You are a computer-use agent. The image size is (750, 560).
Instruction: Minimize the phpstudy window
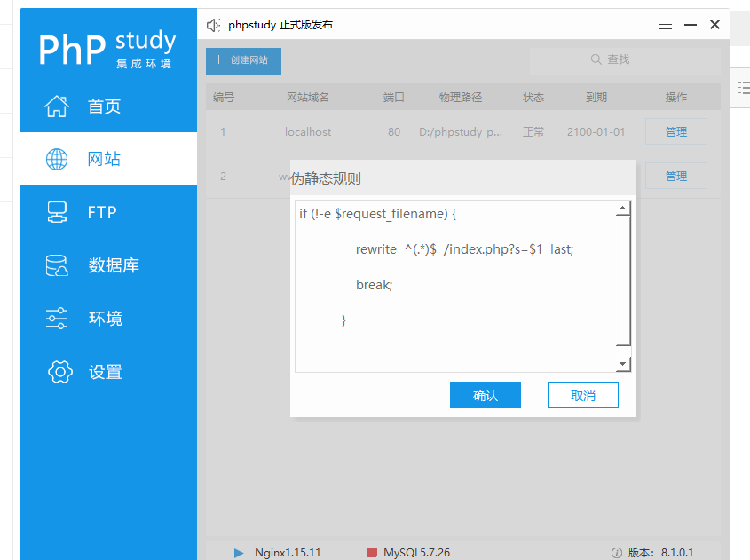[691, 24]
